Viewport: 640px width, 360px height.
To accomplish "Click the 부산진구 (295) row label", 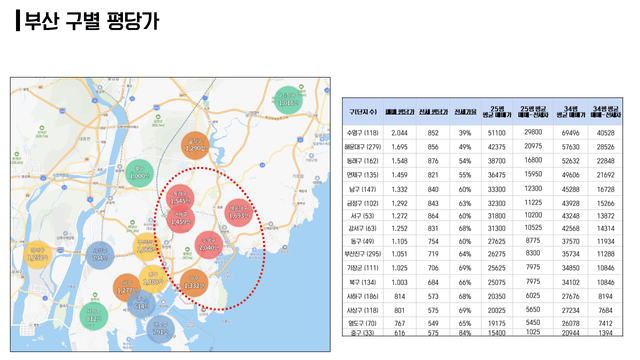I will click(362, 254).
